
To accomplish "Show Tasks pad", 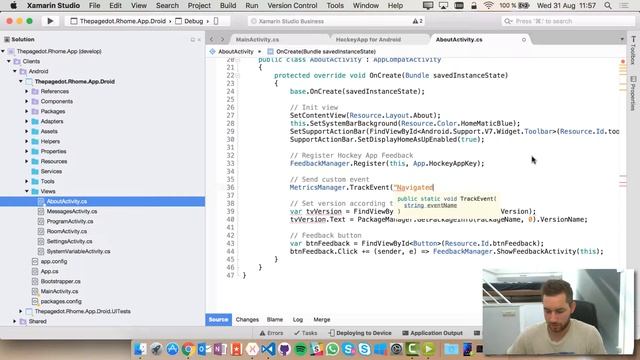I will [306, 333].
